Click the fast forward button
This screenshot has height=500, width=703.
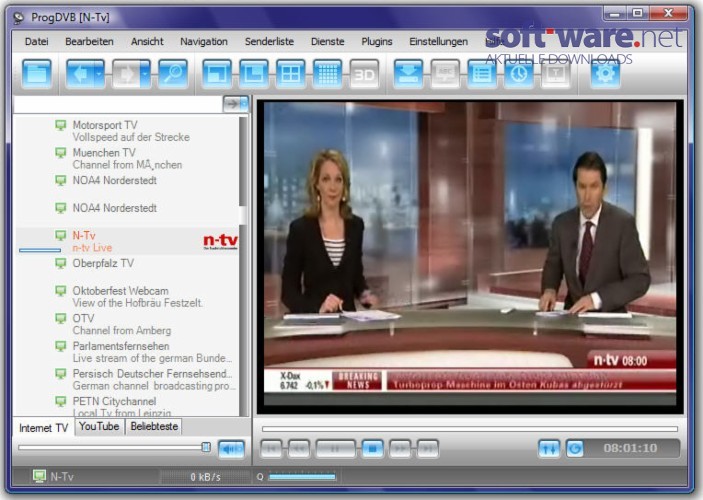[x=400, y=448]
